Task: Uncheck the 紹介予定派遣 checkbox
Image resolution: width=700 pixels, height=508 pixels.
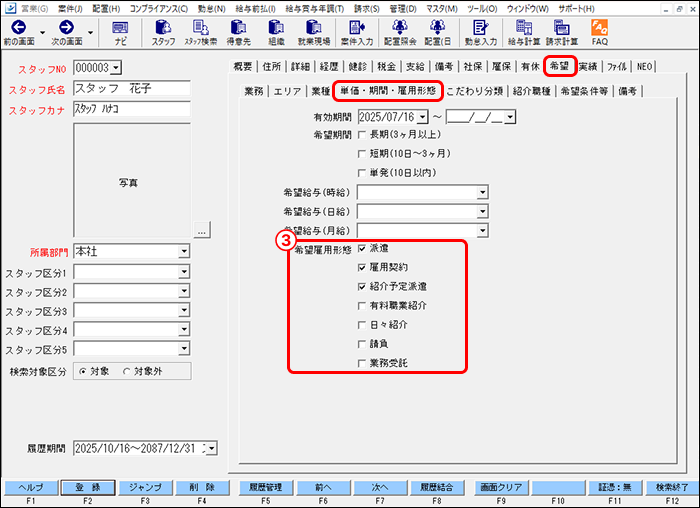Action: click(362, 287)
